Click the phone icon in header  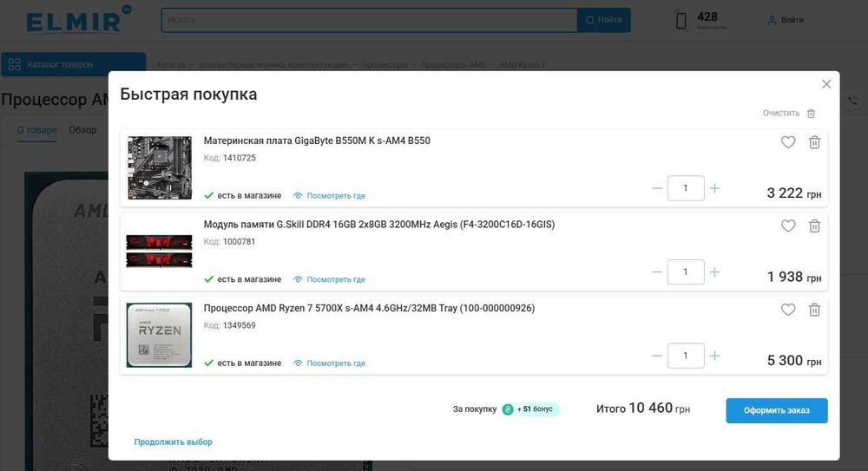[x=681, y=21]
